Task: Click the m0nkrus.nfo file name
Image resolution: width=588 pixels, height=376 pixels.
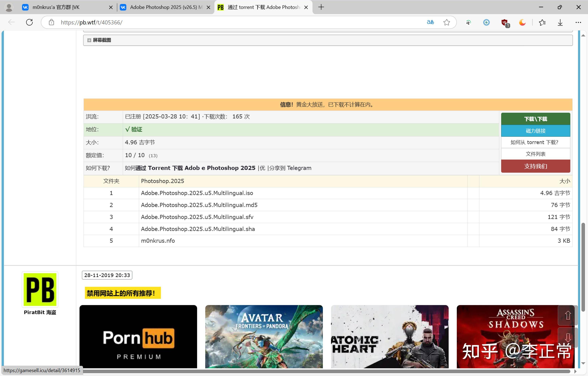Action: tap(158, 240)
